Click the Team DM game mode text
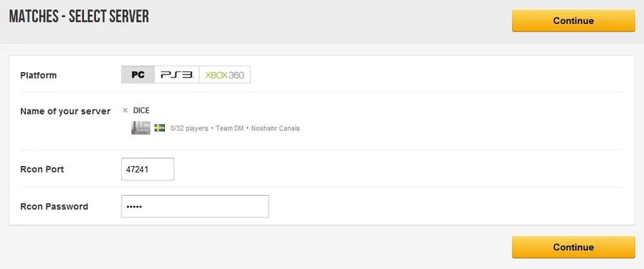 (230, 128)
